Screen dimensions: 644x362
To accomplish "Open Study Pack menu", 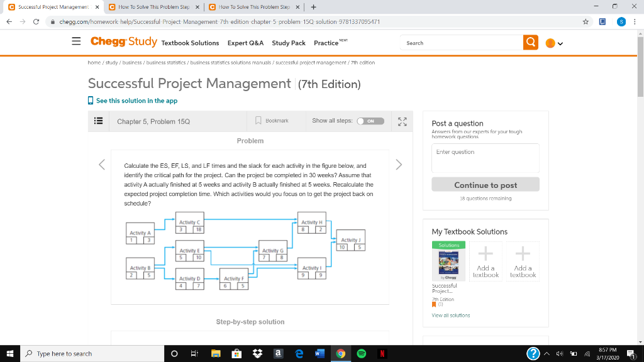I will tap(289, 43).
